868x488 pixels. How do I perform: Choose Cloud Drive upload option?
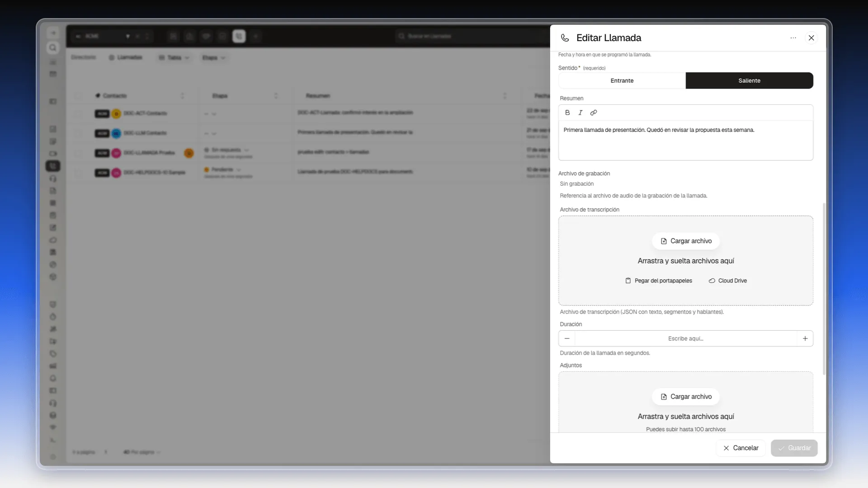point(728,281)
